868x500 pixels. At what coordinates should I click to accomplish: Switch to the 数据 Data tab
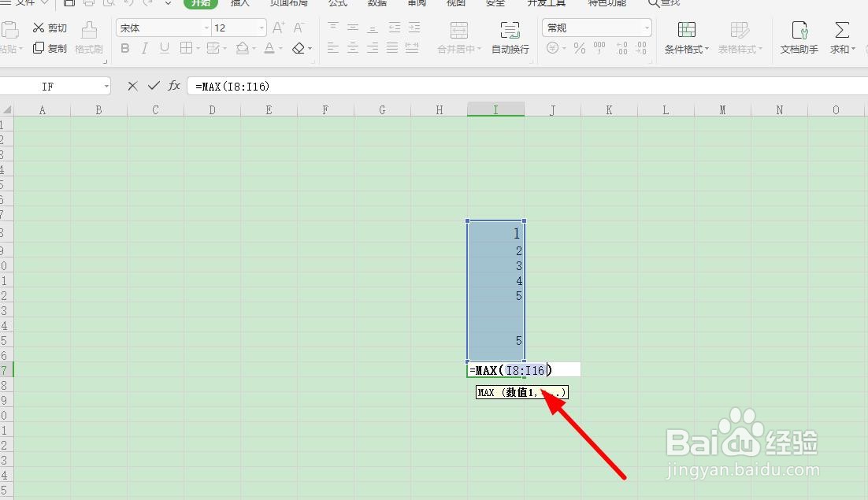(377, 3)
